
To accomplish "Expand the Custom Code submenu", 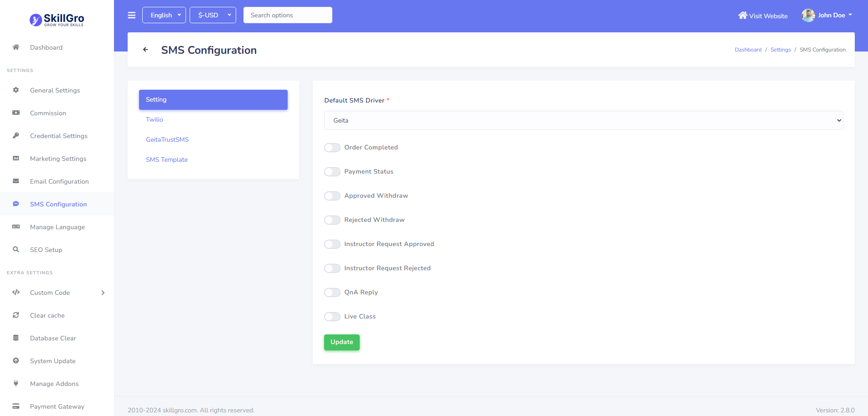I will pyautogui.click(x=57, y=293).
